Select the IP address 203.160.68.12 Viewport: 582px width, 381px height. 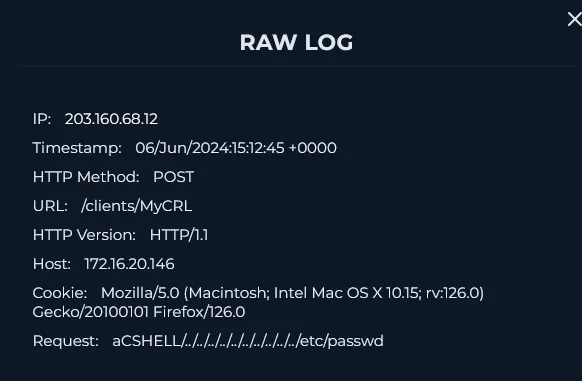click(111, 119)
